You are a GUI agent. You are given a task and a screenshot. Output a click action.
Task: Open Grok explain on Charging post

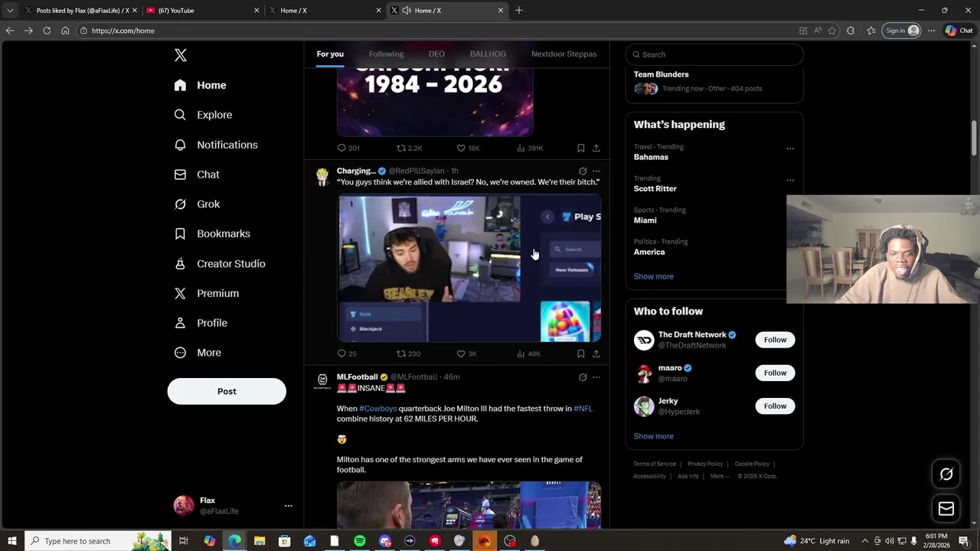click(x=583, y=171)
